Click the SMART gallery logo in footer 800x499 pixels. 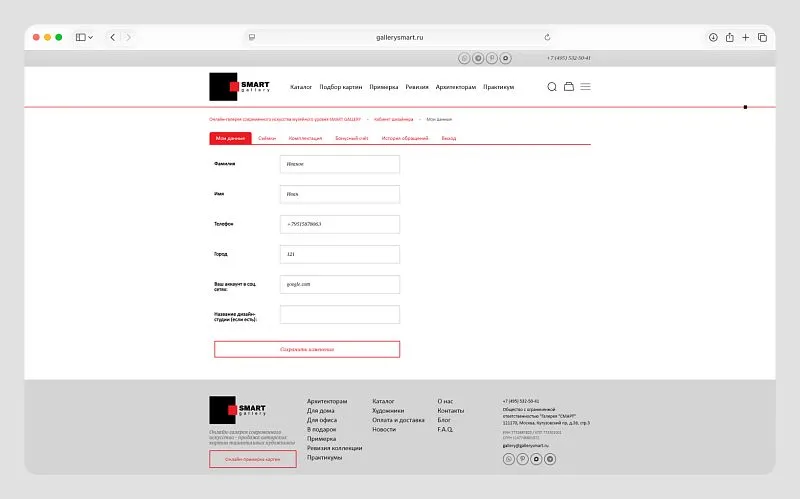coord(237,410)
